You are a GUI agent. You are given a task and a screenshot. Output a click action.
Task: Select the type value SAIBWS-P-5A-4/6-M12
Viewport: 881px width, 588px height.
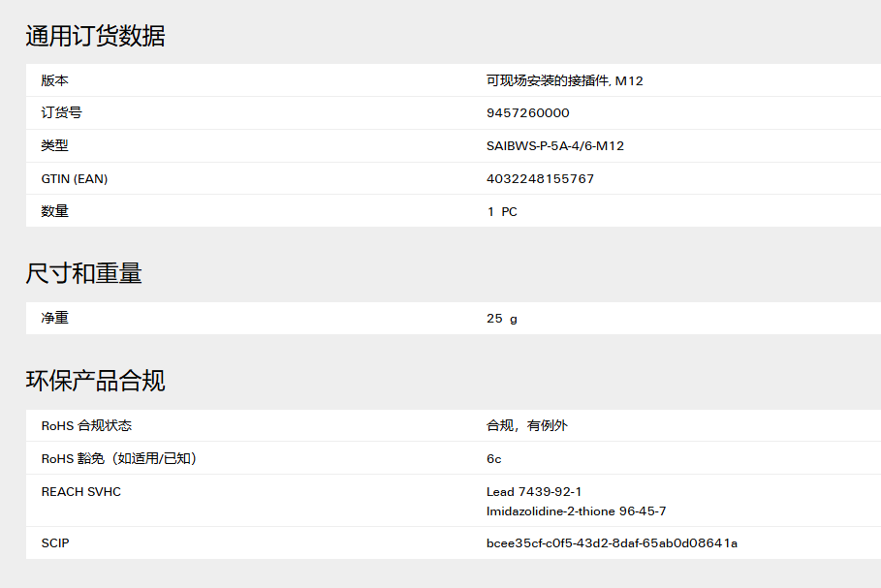pyautogui.click(x=555, y=146)
